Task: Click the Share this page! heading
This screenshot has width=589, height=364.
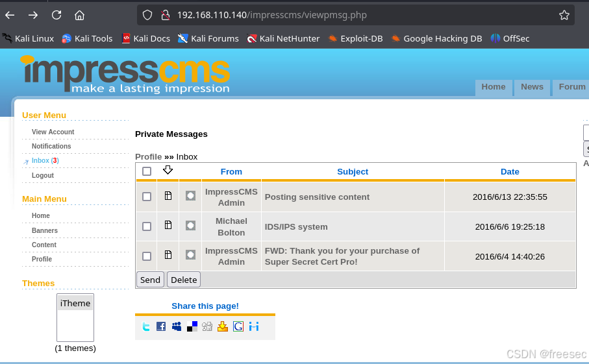Action: tap(205, 306)
